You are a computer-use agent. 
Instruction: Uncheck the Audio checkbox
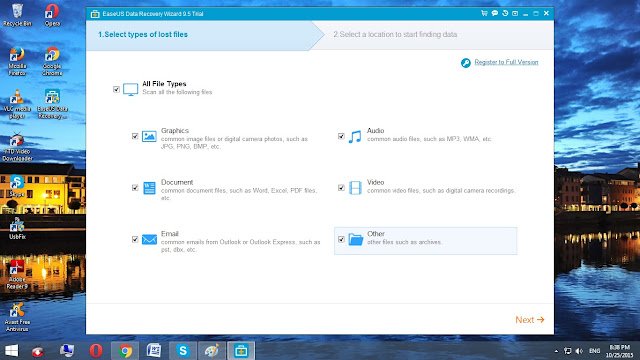tap(341, 136)
